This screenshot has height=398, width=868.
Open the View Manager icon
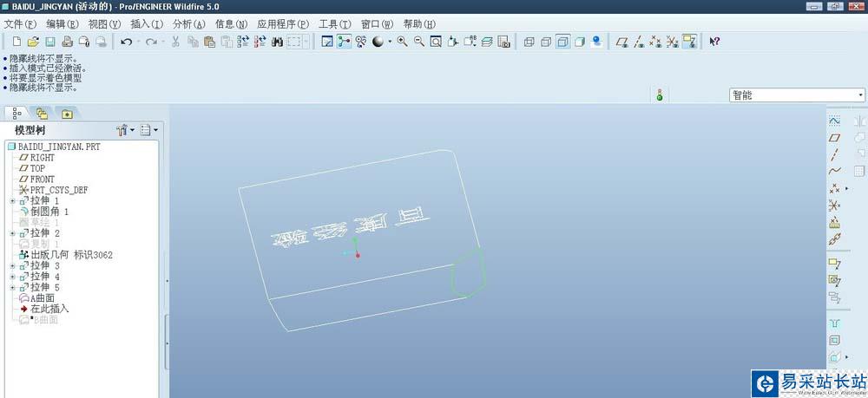pyautogui.click(x=503, y=42)
